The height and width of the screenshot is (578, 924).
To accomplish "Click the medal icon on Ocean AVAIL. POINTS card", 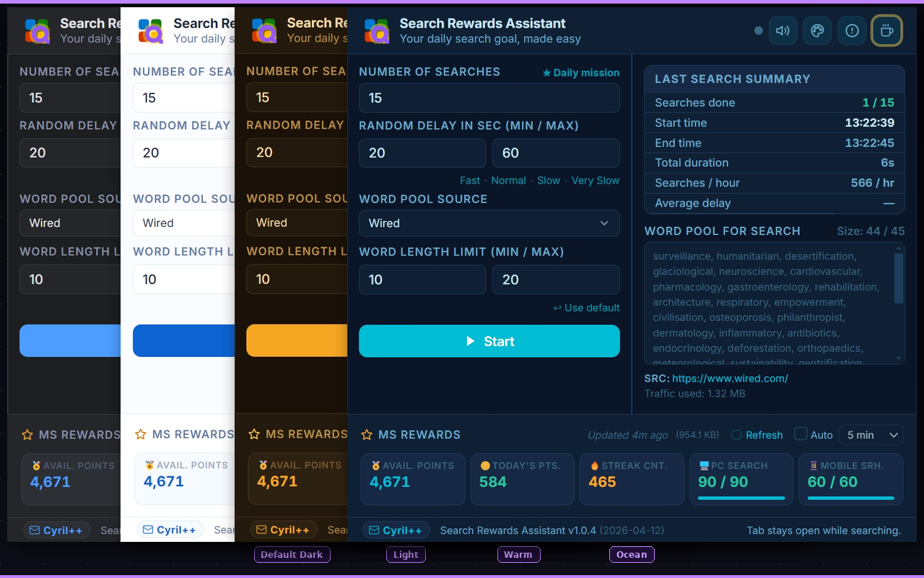I will (375, 466).
